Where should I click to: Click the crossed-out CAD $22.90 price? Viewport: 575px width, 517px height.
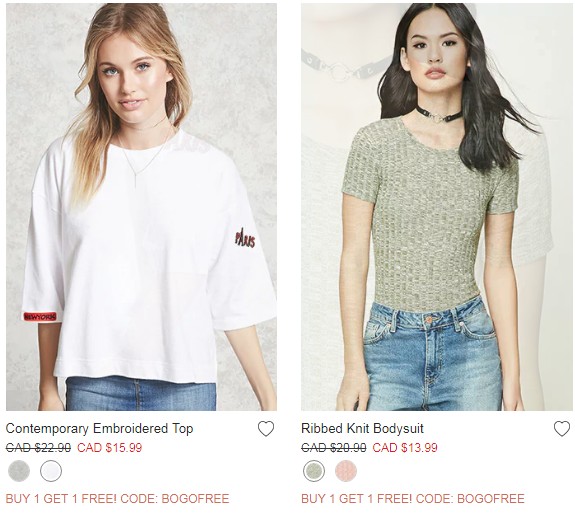(x=38, y=448)
